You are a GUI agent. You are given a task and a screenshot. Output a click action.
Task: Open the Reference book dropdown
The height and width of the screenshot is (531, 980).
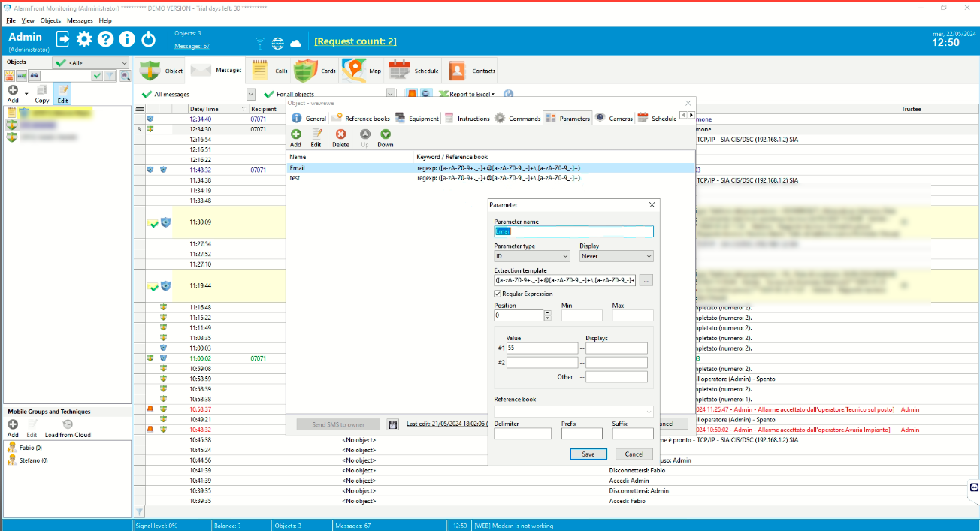tap(573, 411)
